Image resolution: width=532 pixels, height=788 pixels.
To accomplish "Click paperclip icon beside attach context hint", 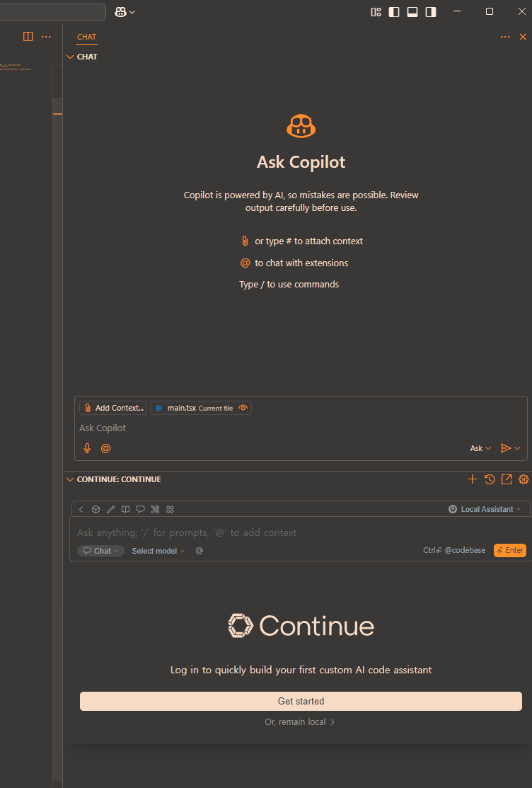I will (x=245, y=241).
